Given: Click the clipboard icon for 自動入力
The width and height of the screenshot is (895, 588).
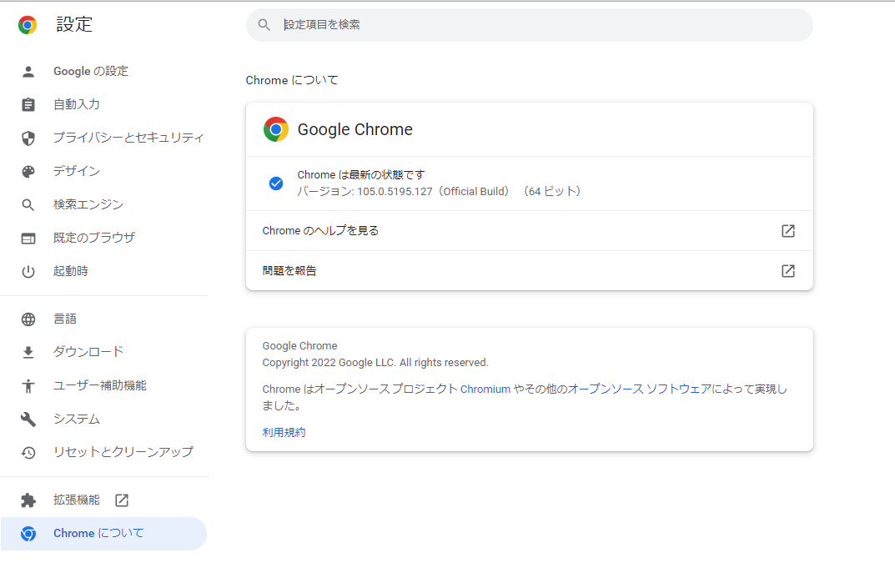Looking at the screenshot, I should [28, 105].
